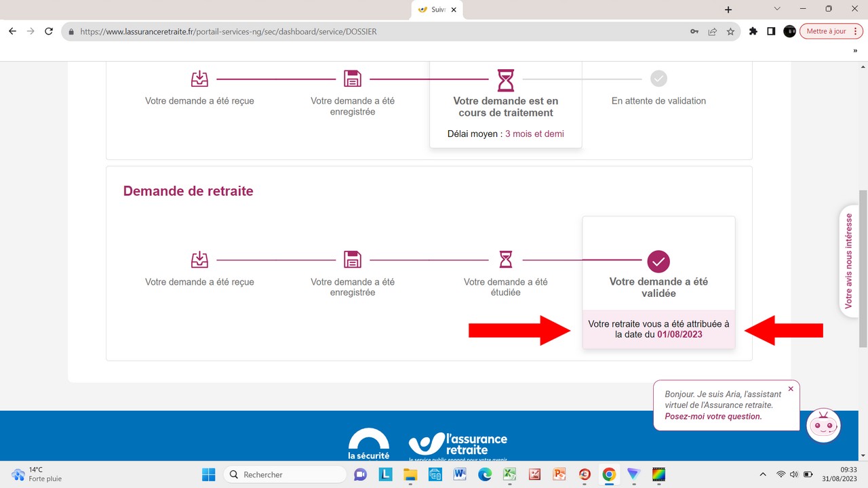Close the Aria chat greeting bubble
Image resolution: width=868 pixels, height=488 pixels.
tap(791, 389)
